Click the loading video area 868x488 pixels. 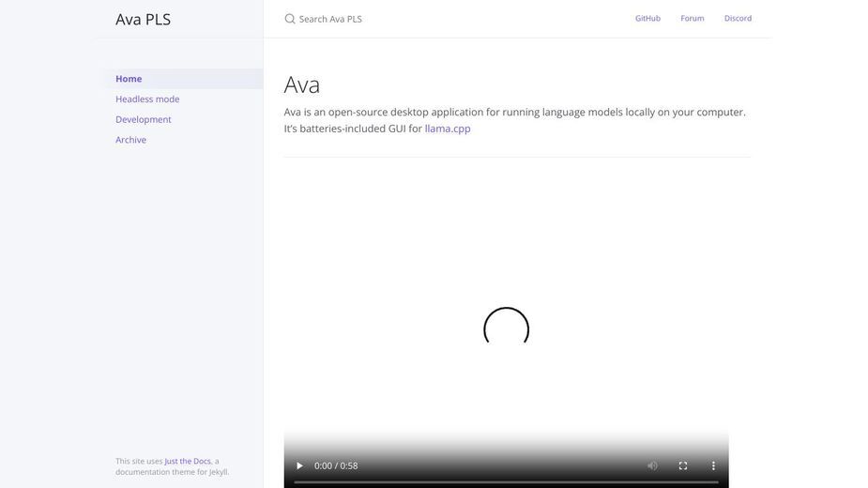tap(506, 328)
